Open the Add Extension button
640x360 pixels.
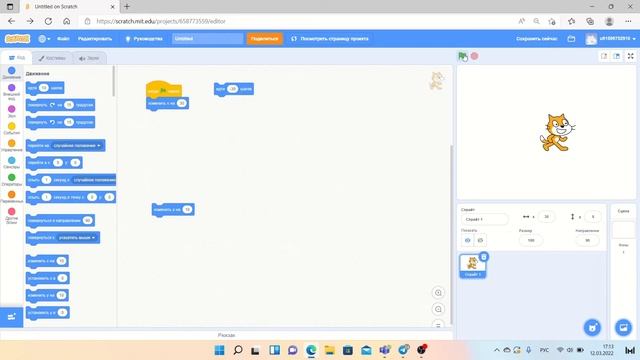click(11, 317)
